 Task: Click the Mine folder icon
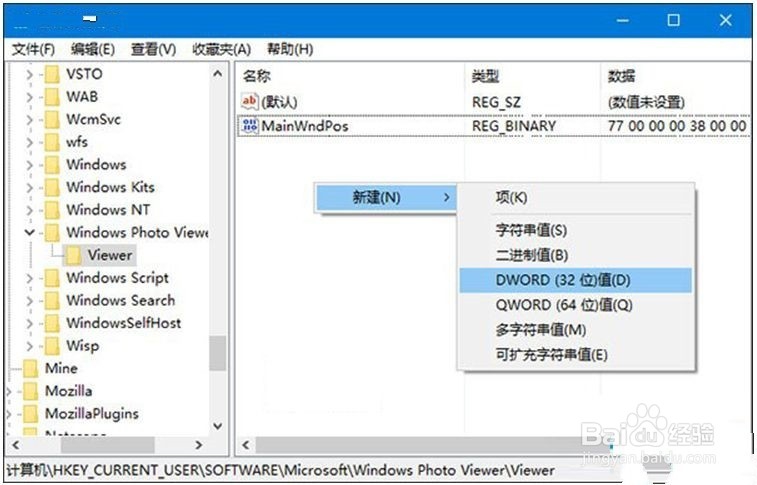point(31,369)
